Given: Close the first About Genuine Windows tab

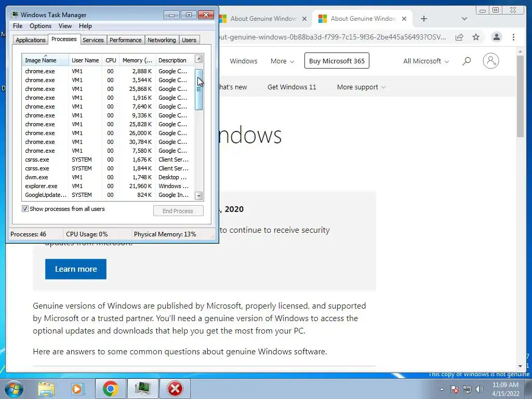Looking at the screenshot, I should click(304, 19).
